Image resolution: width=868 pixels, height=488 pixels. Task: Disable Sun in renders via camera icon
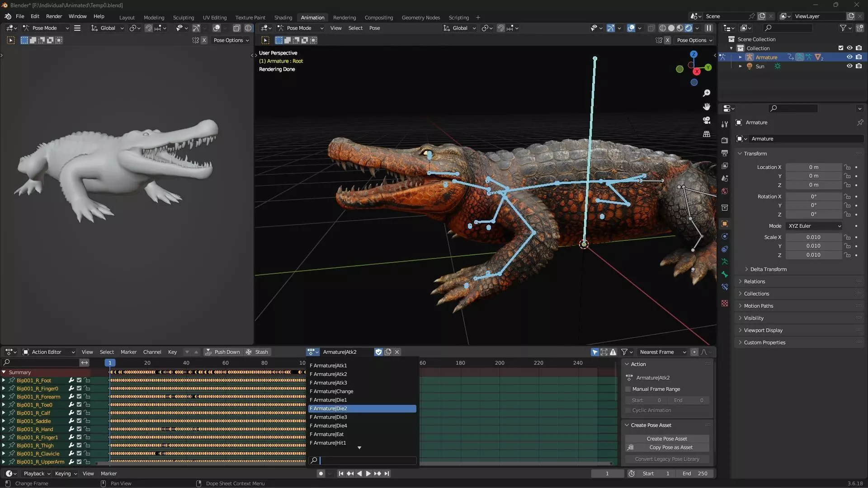(x=859, y=66)
